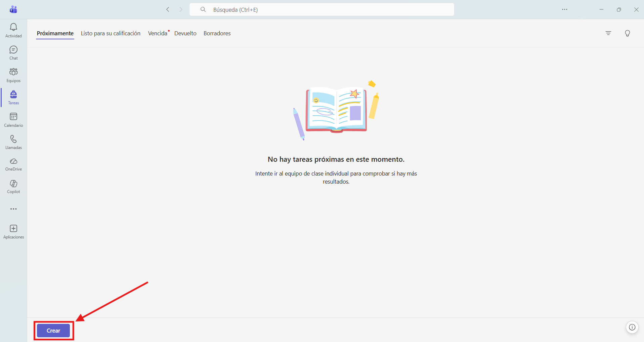
Task: Open the Actividad bell icon
Action: [x=13, y=30]
